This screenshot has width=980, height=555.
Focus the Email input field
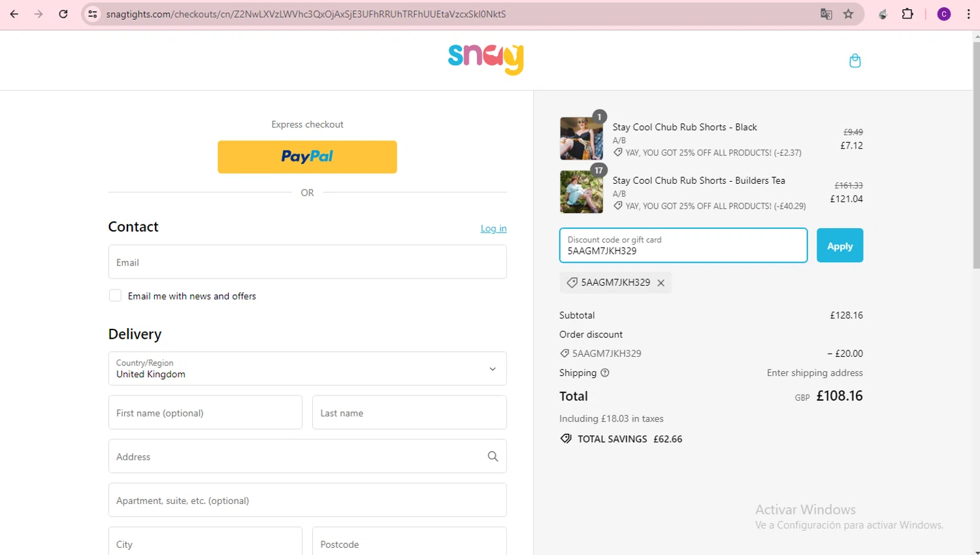(307, 262)
